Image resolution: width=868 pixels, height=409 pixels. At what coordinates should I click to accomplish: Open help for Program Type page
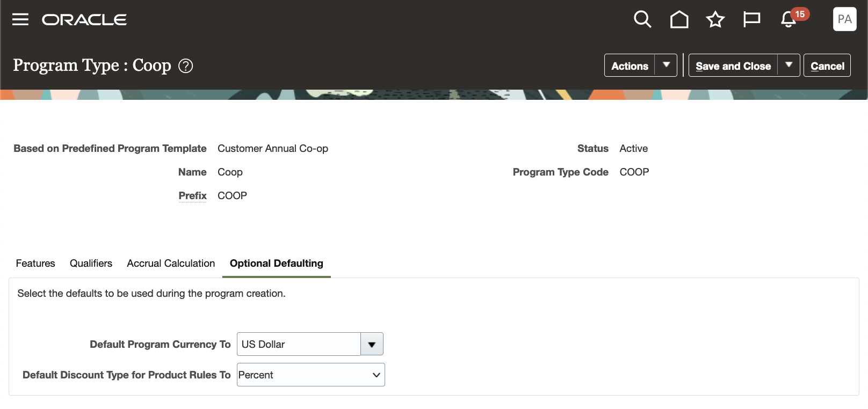185,65
